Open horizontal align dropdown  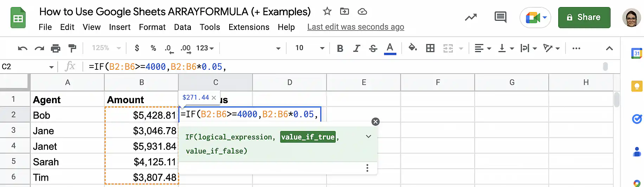tap(483, 48)
